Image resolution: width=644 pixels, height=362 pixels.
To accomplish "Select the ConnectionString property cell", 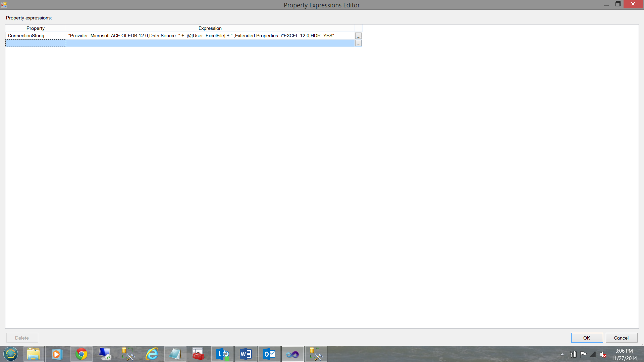I will (36, 36).
